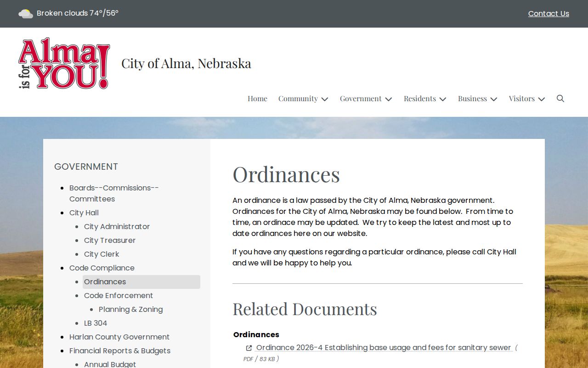The image size is (588, 368).
Task: Click the Alma is for YOU logo
Action: [x=64, y=63]
